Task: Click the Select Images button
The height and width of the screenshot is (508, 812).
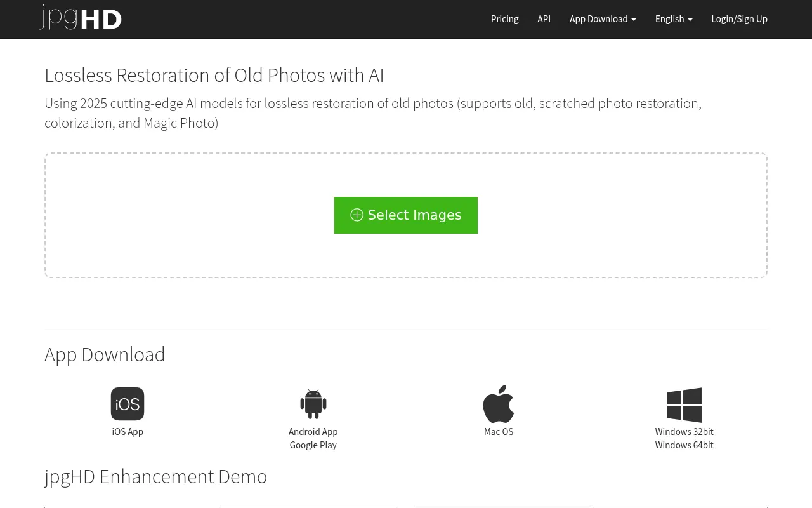Action: (x=406, y=215)
